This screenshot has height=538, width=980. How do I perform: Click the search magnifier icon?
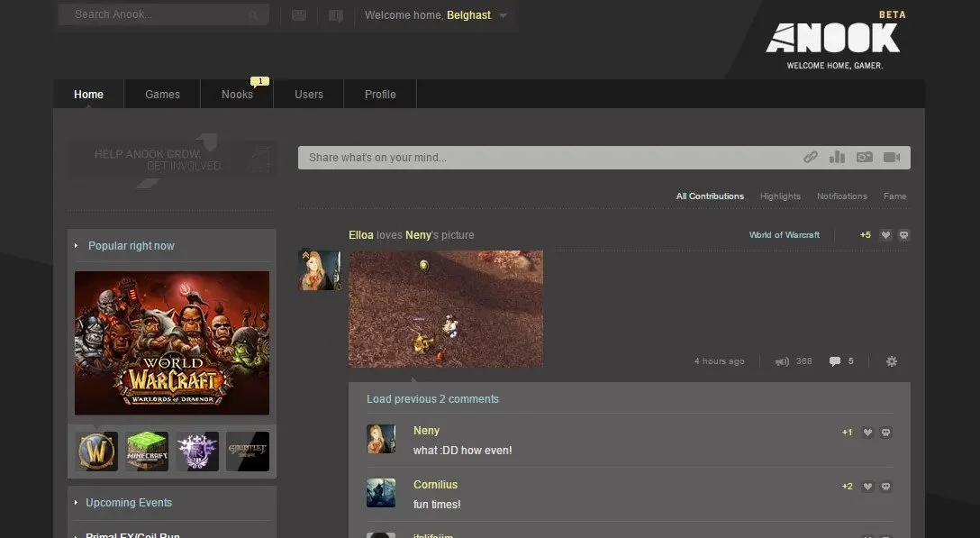(253, 15)
